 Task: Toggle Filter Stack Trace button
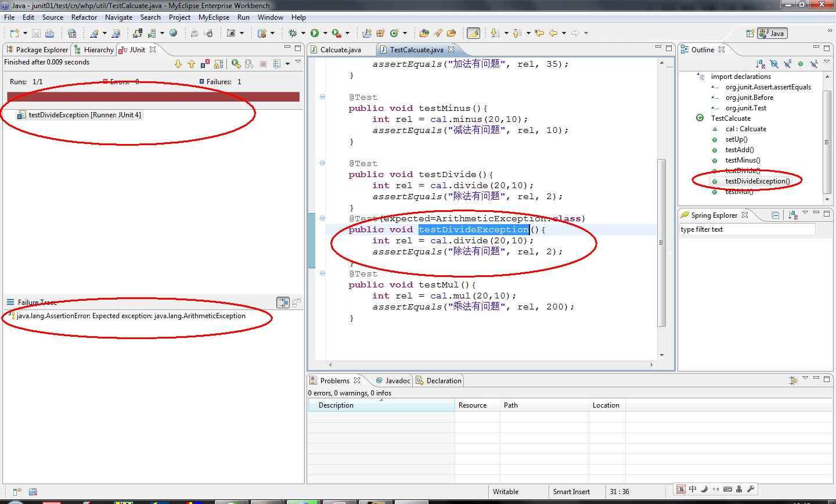pos(283,302)
